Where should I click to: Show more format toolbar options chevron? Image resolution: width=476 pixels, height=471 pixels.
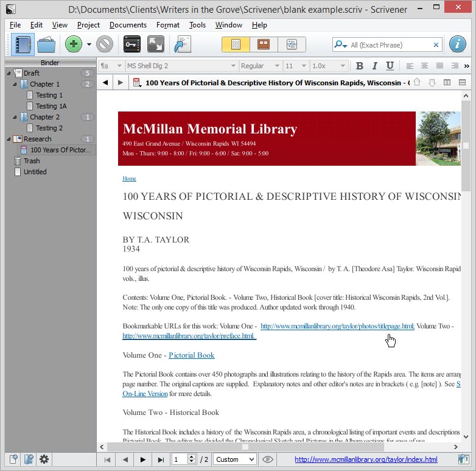coord(467,66)
